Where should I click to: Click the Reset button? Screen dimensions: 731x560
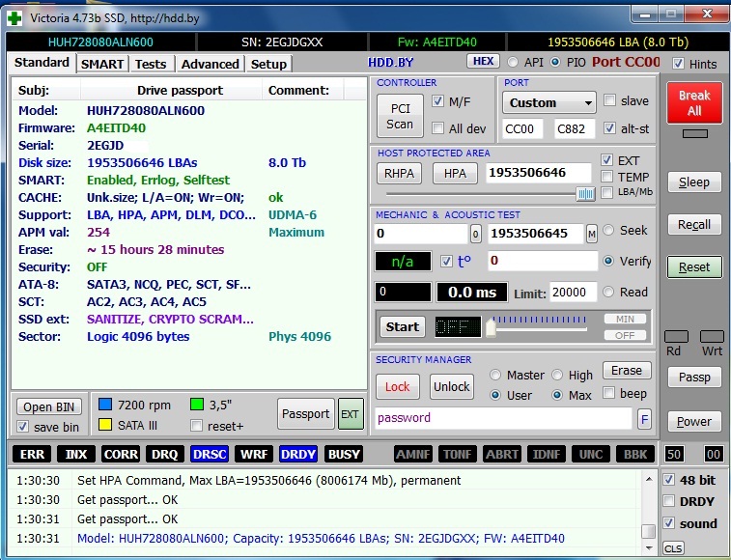[x=694, y=267]
